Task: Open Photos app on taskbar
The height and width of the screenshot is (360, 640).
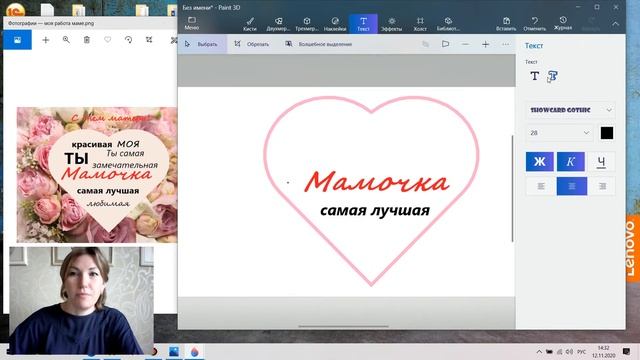Action: click(174, 351)
